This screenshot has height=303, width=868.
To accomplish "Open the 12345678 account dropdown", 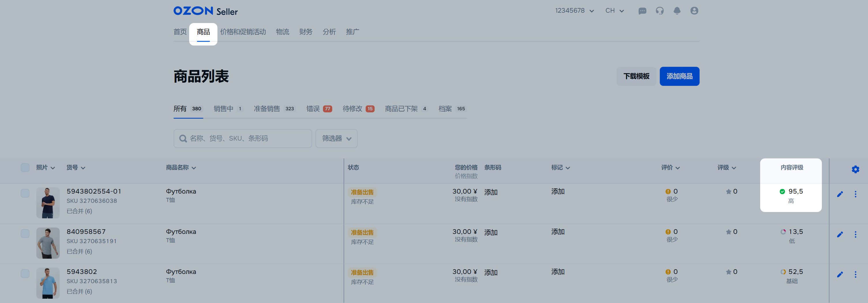I will pos(574,11).
